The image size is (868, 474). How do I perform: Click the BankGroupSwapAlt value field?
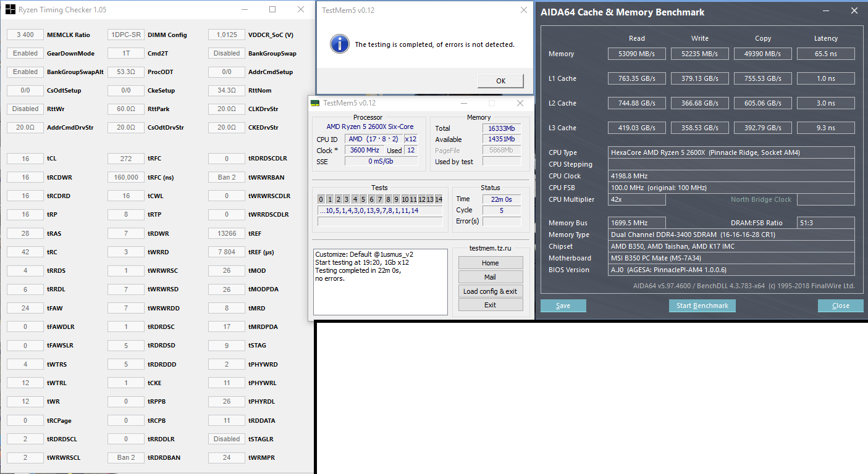[x=25, y=72]
